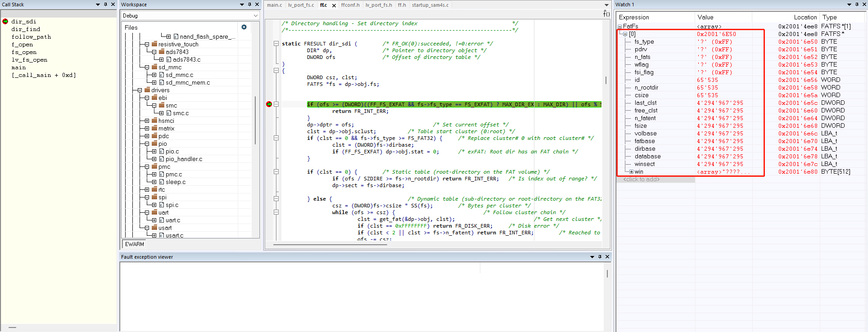Pin the Workspace panel

coord(250,4)
